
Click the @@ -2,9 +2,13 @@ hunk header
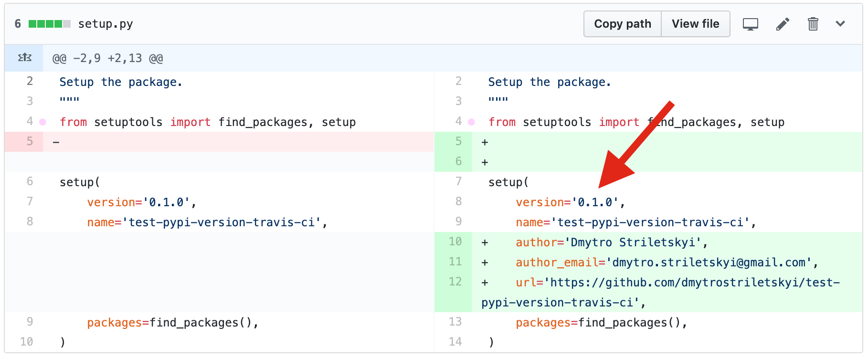click(x=107, y=58)
